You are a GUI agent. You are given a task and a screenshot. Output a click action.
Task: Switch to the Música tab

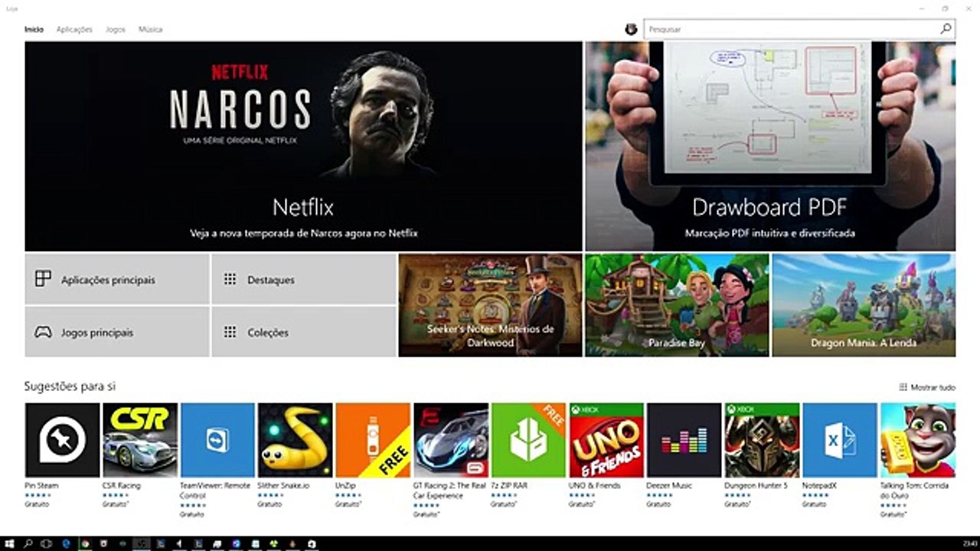(150, 29)
